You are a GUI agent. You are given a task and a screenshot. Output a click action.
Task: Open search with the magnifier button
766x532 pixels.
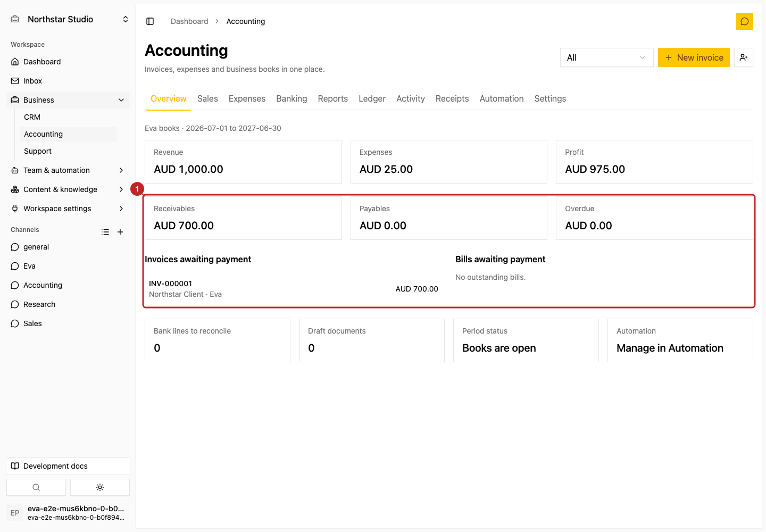pyautogui.click(x=36, y=487)
